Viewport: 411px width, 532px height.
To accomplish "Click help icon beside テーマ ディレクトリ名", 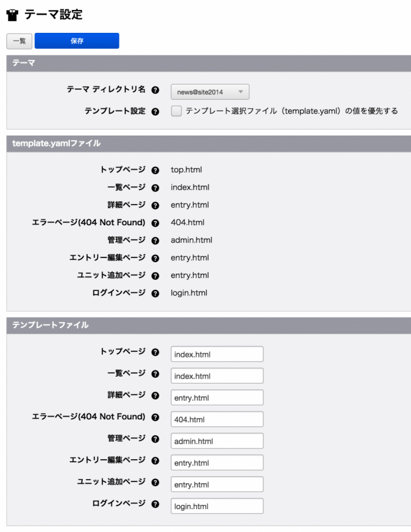I will [155, 90].
